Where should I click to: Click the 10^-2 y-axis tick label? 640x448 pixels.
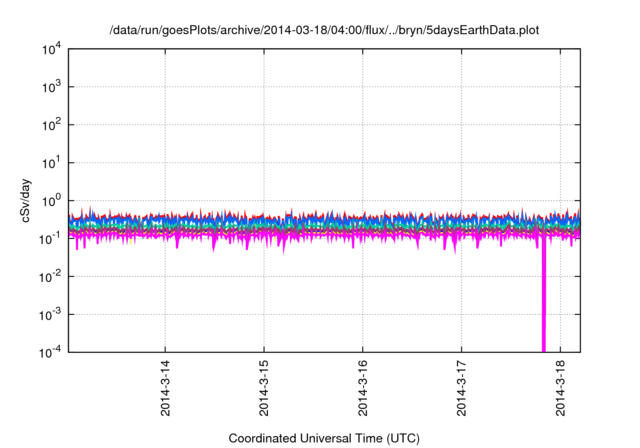[x=50, y=277]
